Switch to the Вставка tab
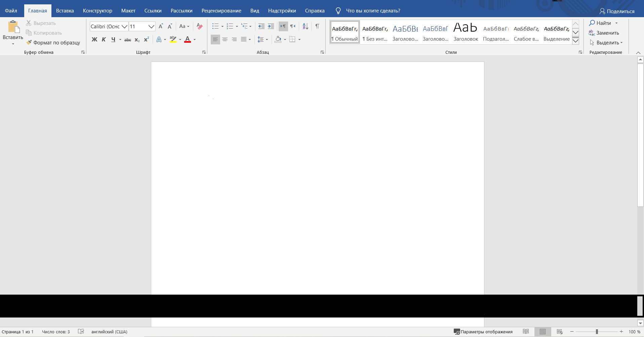The width and height of the screenshot is (644, 337). point(65,11)
